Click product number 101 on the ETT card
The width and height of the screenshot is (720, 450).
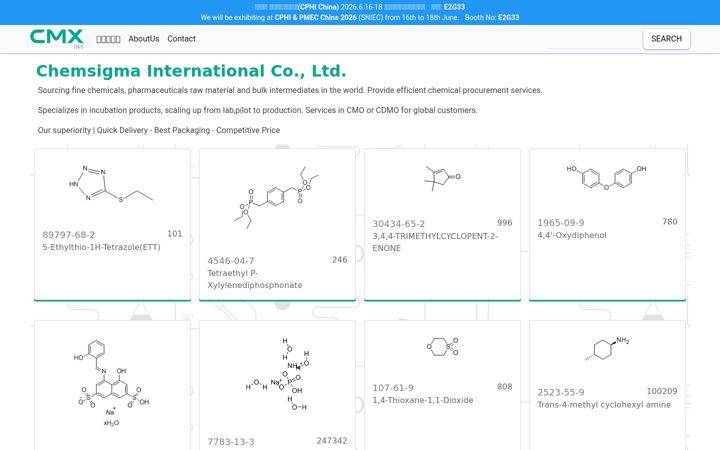point(174,234)
